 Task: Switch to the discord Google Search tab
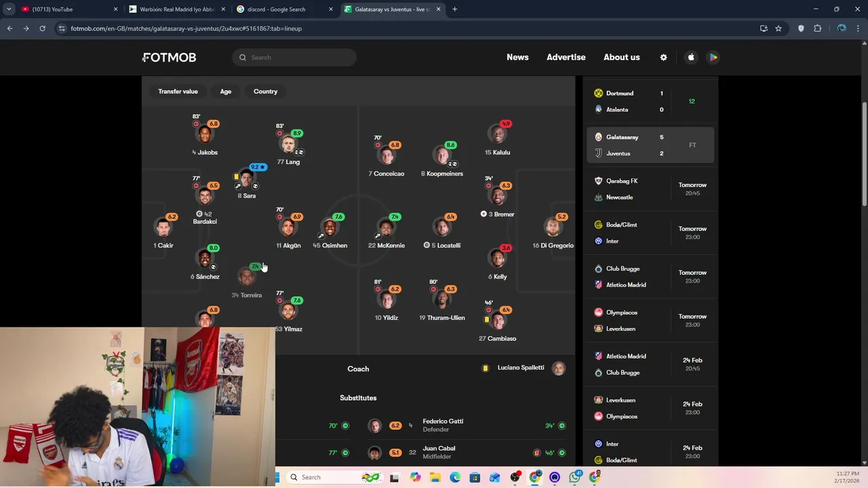(x=285, y=9)
